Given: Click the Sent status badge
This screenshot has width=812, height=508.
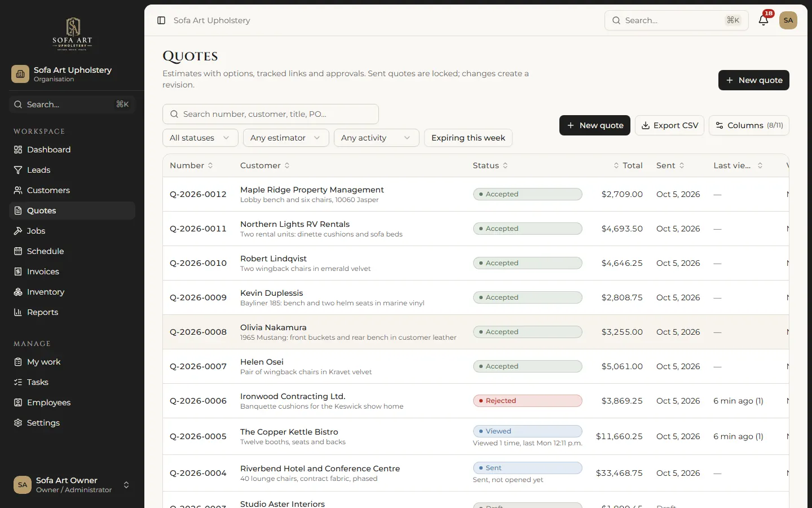Looking at the screenshot, I should tap(527, 468).
